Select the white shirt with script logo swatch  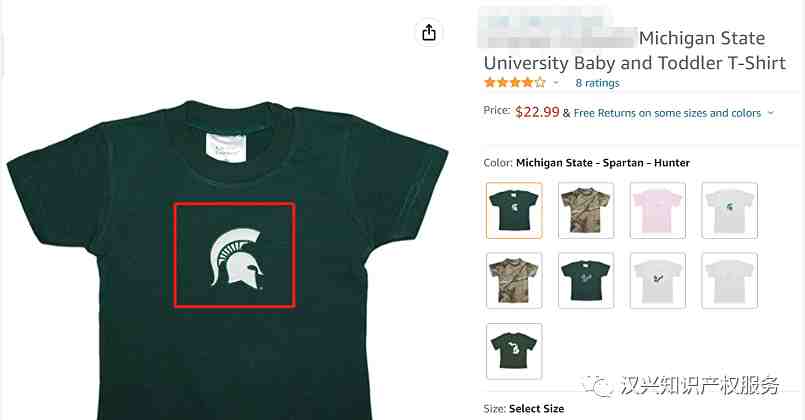point(657,280)
